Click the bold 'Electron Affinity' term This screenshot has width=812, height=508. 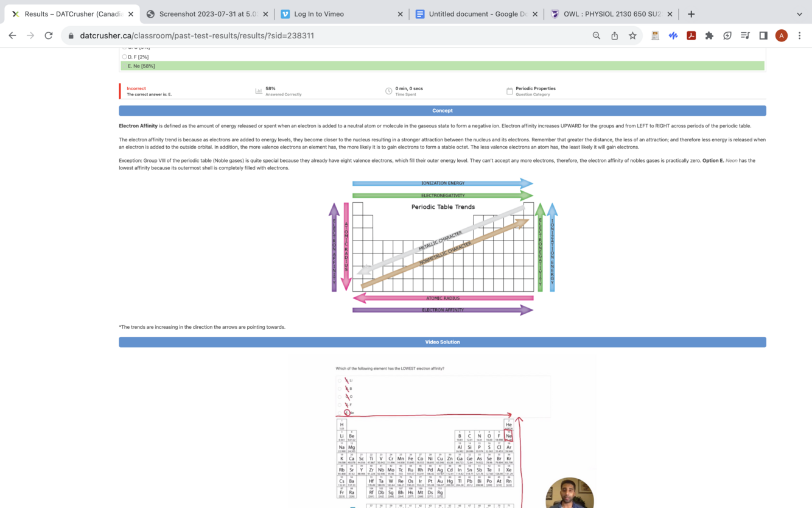click(138, 126)
